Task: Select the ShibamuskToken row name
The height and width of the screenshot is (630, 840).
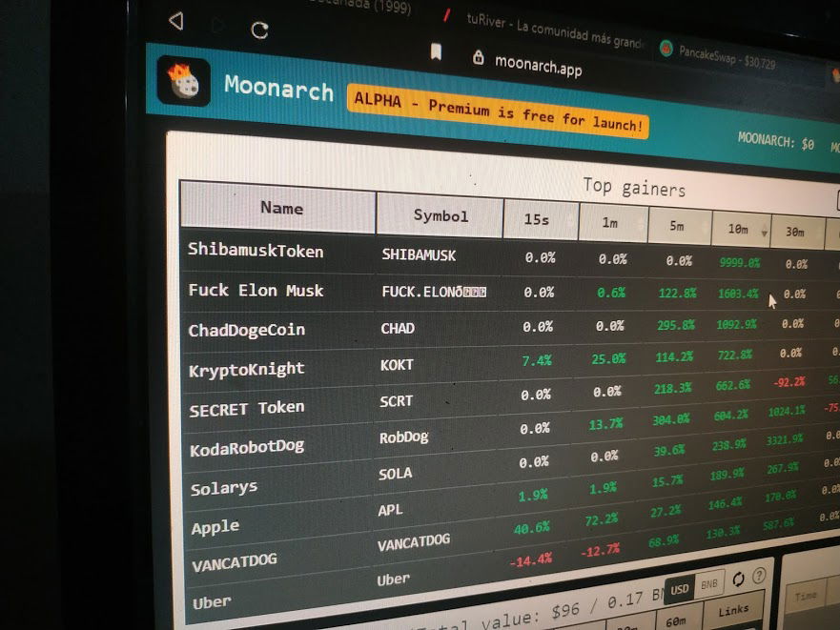Action: pos(256,251)
